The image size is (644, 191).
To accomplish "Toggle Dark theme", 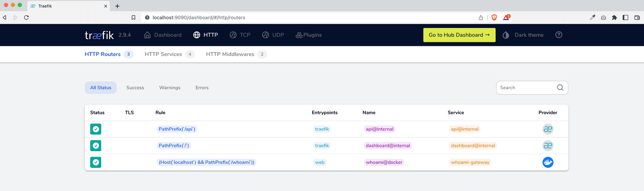I will (x=523, y=35).
